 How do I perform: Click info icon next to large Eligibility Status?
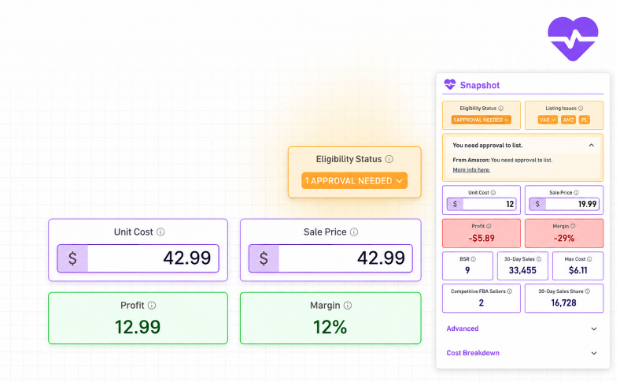pyautogui.click(x=389, y=159)
